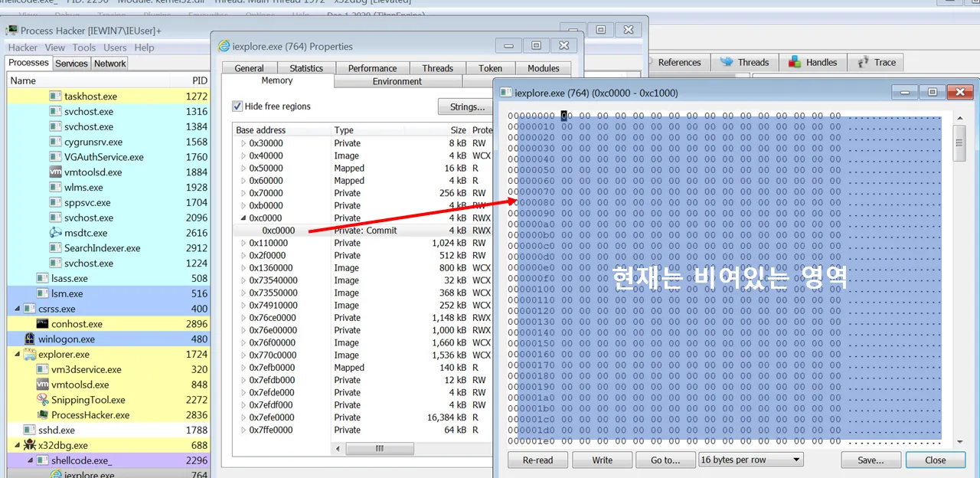The height and width of the screenshot is (478, 980).
Task: Select the 0xc0000 Private: Commit row
Action: click(362, 231)
